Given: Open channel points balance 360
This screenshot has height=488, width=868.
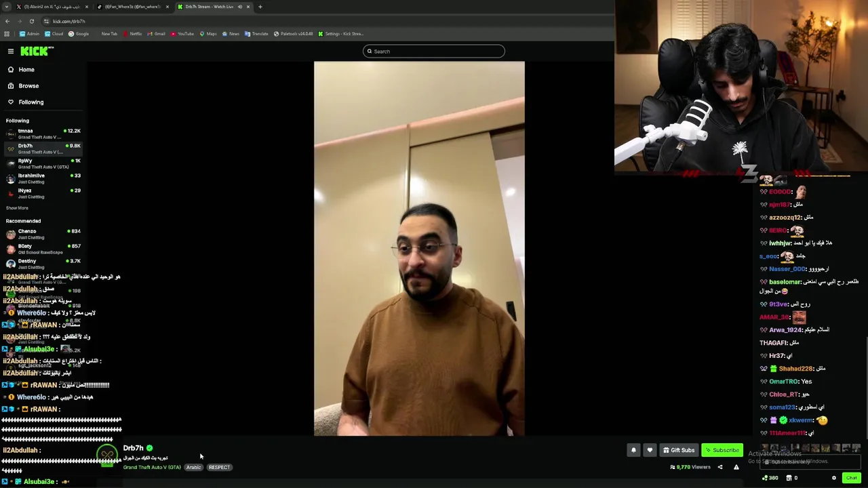Looking at the screenshot, I should pyautogui.click(x=770, y=478).
